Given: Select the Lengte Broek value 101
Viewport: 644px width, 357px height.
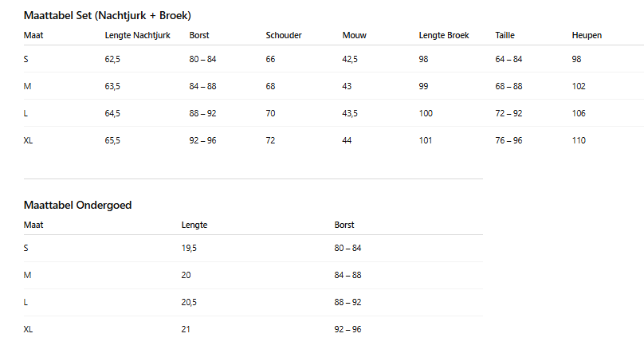Looking at the screenshot, I should 426,140.
